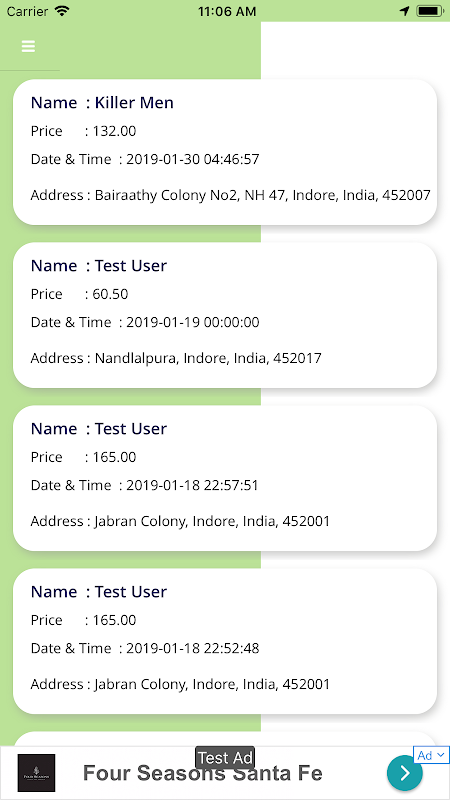Open the Killer Men order card
This screenshot has width=450, height=800.
[225, 152]
